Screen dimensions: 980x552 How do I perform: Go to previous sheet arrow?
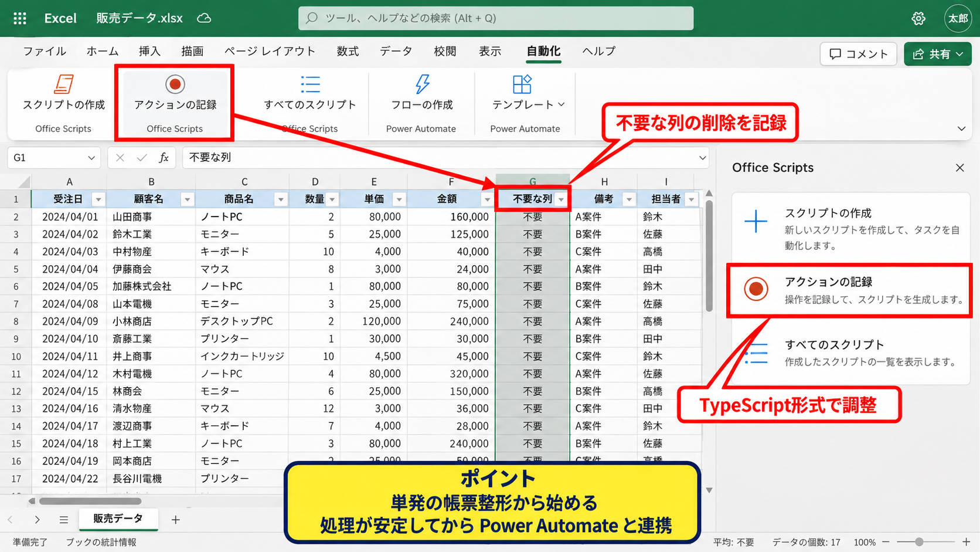[x=11, y=519]
